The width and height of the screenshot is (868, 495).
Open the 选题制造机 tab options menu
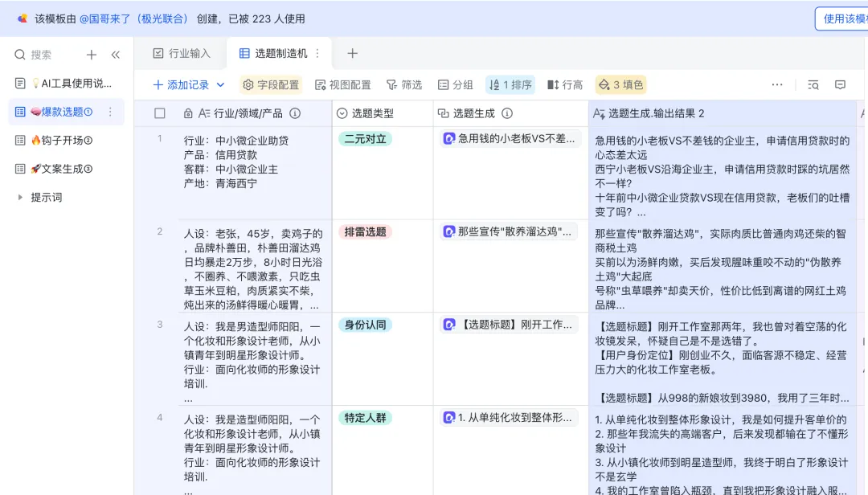coord(317,53)
